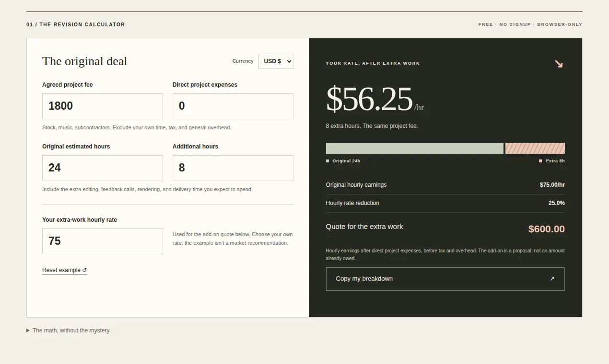Image resolution: width=609 pixels, height=364 pixels.
Task: Open the Currency USD $ dropdown
Action: (276, 61)
